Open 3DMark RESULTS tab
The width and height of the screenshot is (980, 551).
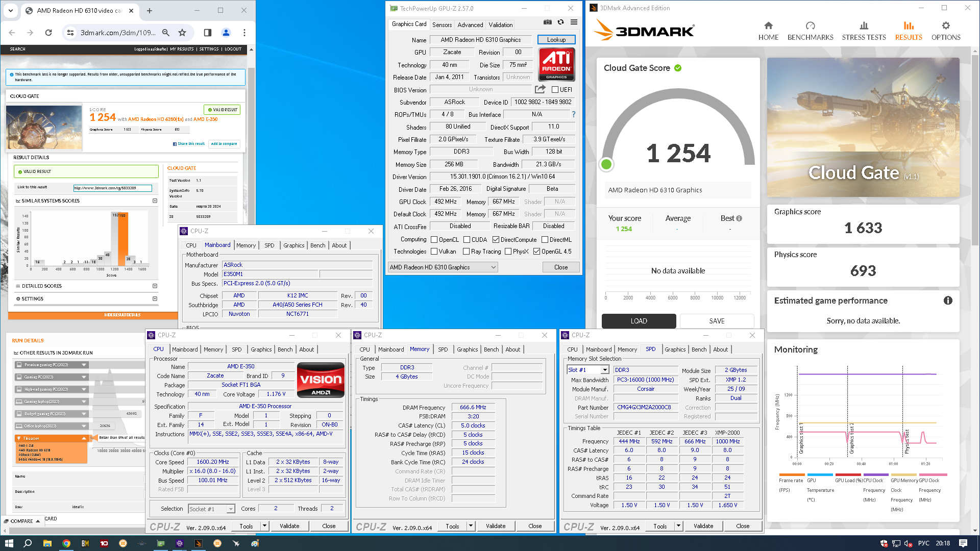(x=909, y=31)
